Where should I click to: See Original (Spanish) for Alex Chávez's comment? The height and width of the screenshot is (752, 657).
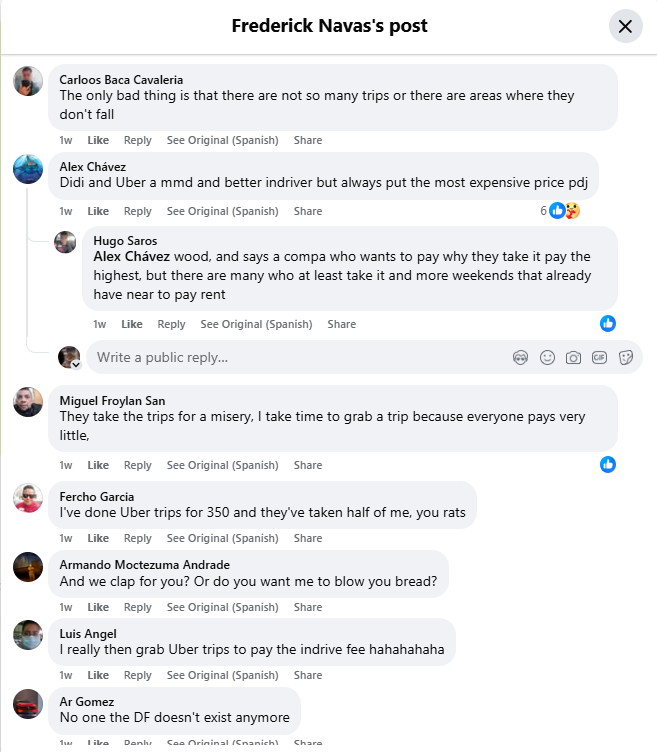point(223,211)
